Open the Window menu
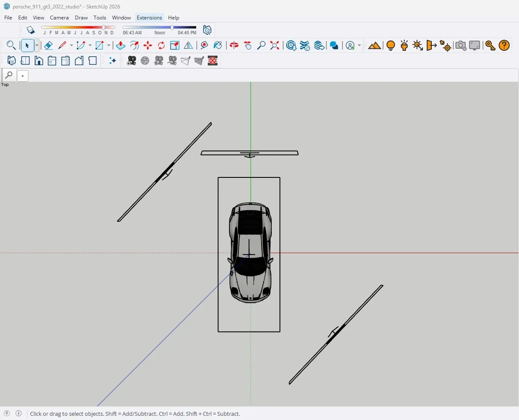The width and height of the screenshot is (519, 420). [x=121, y=18]
